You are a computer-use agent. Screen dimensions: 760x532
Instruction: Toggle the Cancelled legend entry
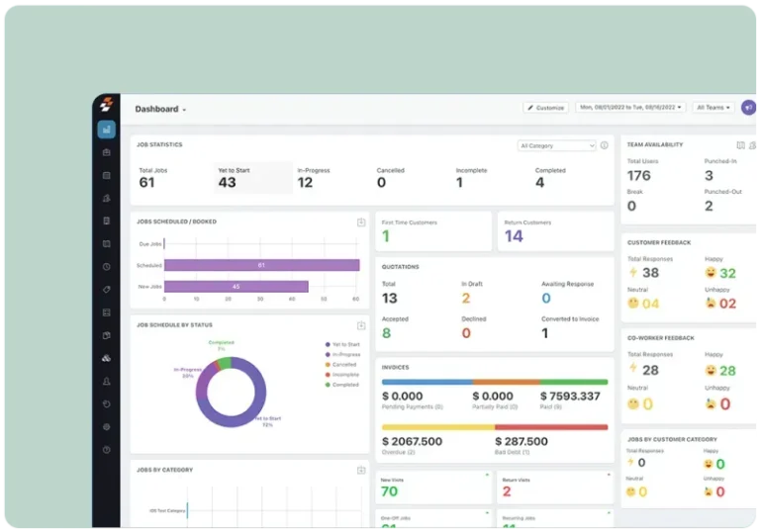tap(342, 365)
